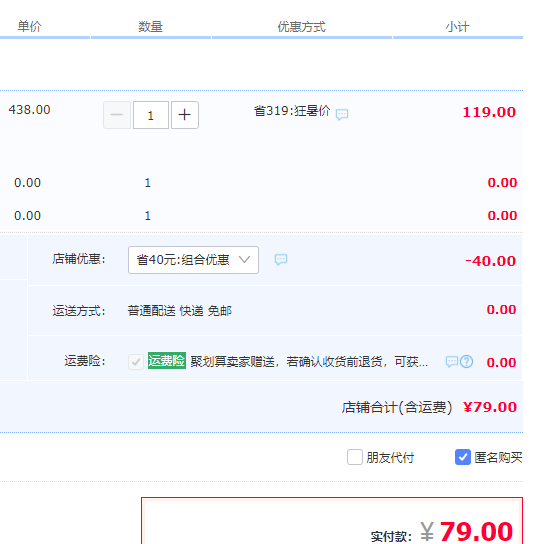Click the 单价 column header
This screenshot has height=544, width=540.
click(29, 26)
